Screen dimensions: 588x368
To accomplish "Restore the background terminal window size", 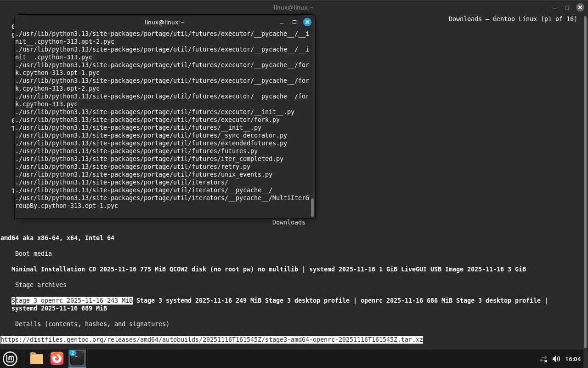I will coord(567,7).
